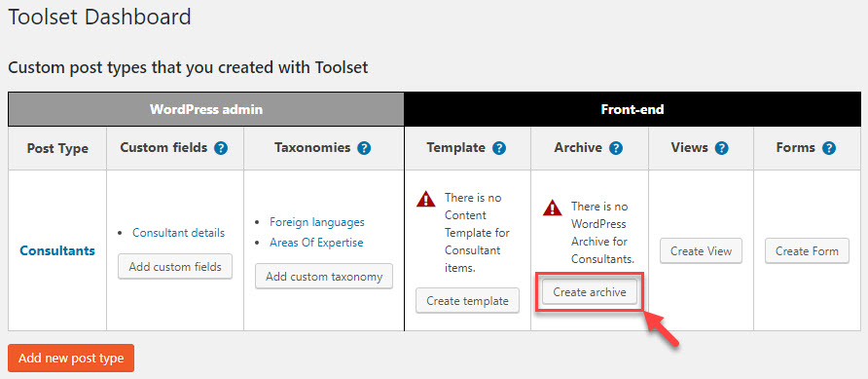Click Add custom taxonomy button

(324, 277)
